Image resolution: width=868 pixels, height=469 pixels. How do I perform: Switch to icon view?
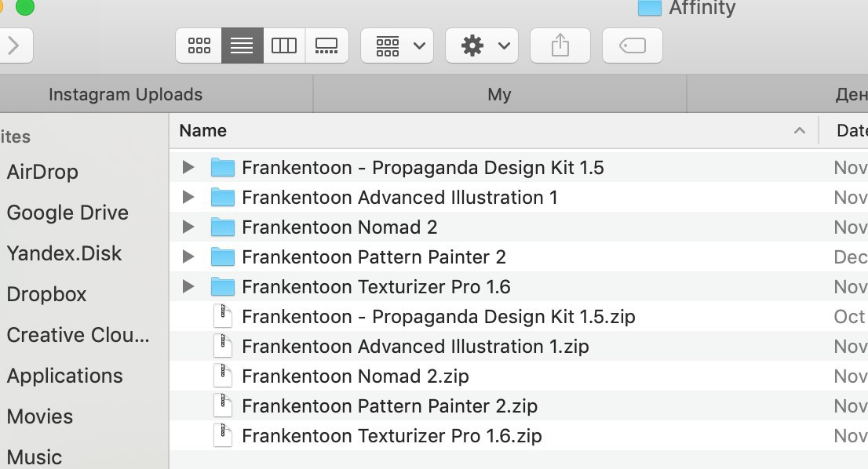point(199,45)
